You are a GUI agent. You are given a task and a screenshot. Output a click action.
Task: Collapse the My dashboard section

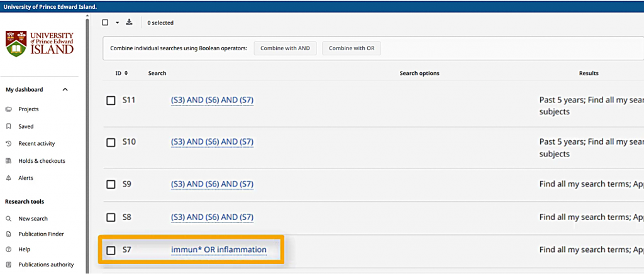65,90
